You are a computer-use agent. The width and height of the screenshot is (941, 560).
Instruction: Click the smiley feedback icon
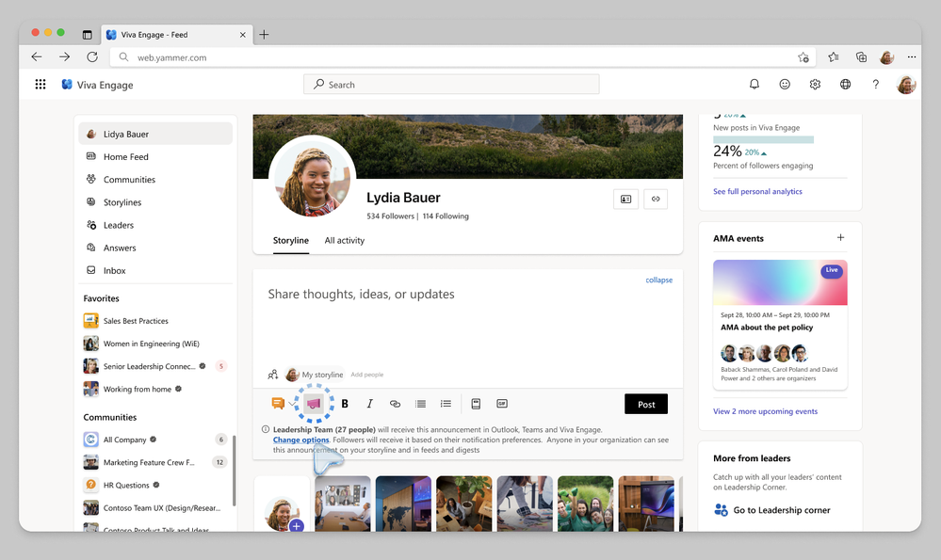point(785,85)
